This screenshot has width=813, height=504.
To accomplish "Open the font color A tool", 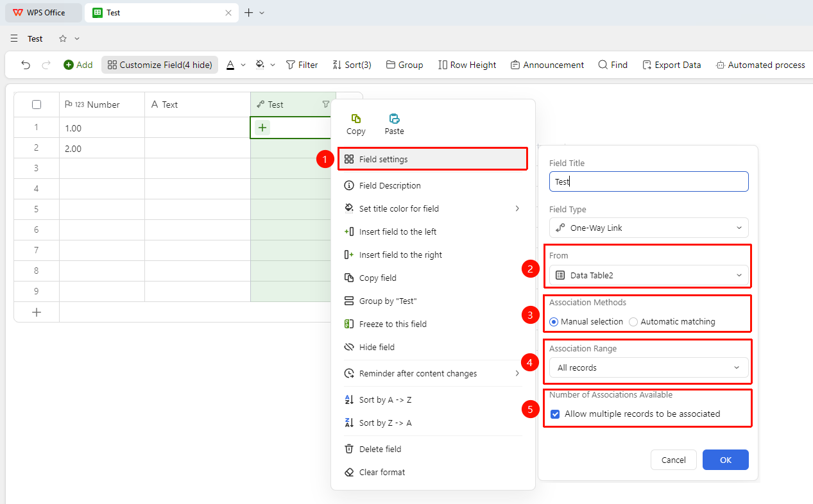I will click(231, 65).
